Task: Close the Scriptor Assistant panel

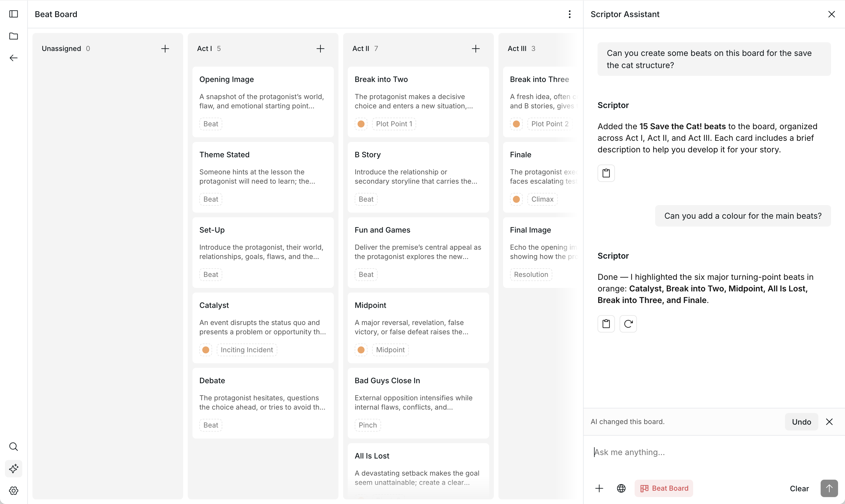Action: (x=831, y=14)
